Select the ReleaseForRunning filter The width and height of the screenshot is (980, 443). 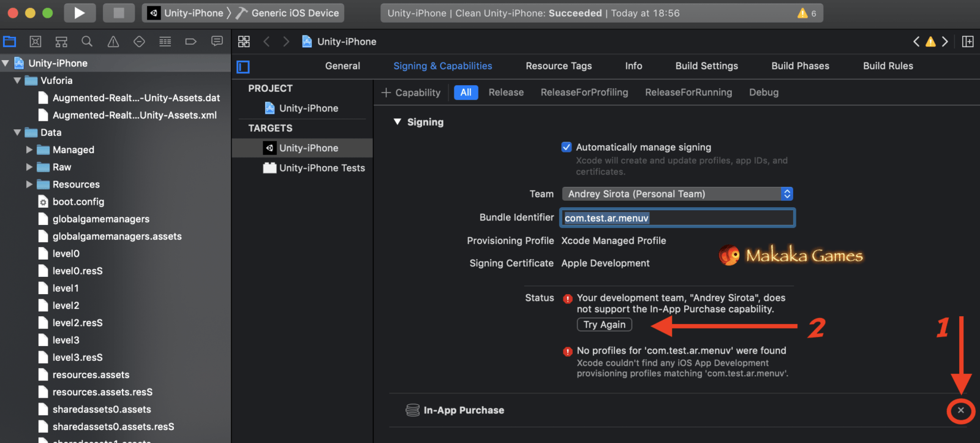pyautogui.click(x=688, y=93)
